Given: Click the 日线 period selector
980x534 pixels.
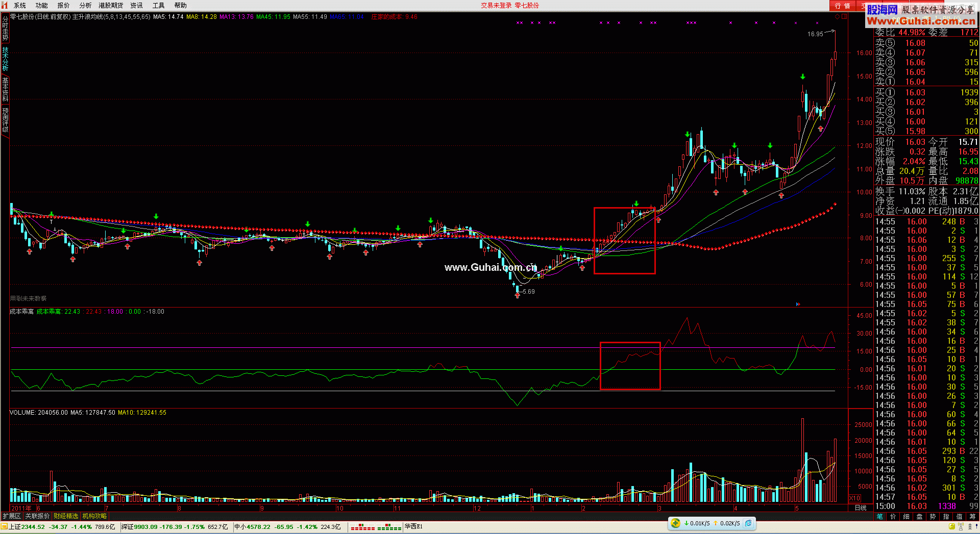Looking at the screenshot, I should click(861, 507).
